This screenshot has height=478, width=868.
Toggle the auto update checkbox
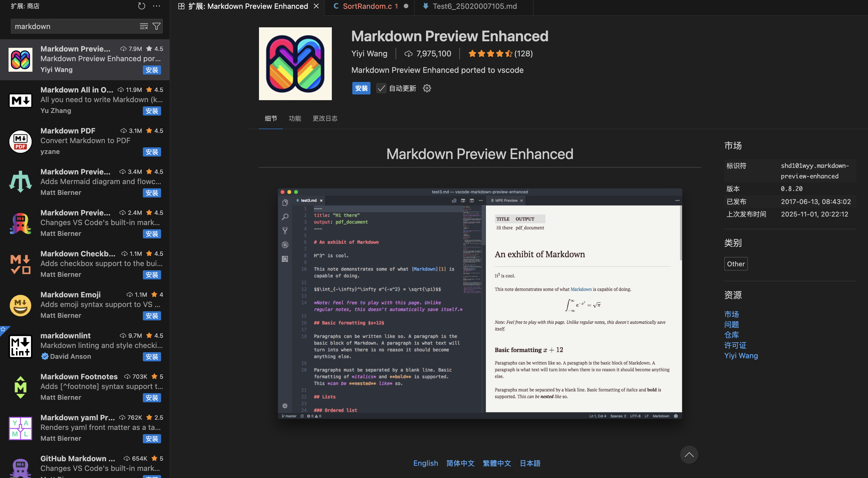pyautogui.click(x=381, y=88)
